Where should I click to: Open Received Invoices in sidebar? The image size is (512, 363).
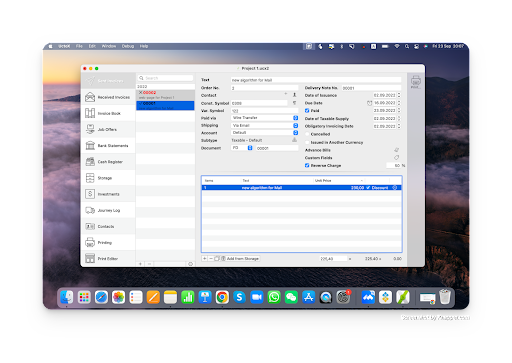pyautogui.click(x=108, y=97)
